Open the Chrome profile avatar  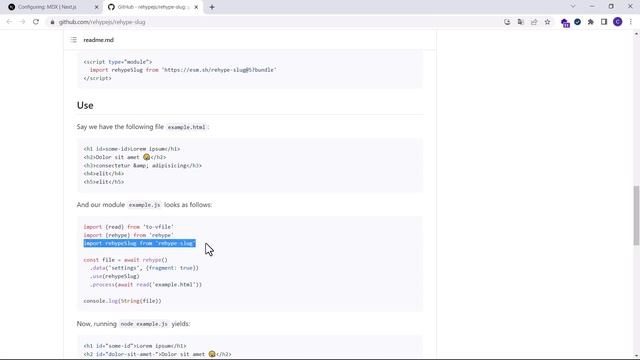(x=618, y=22)
